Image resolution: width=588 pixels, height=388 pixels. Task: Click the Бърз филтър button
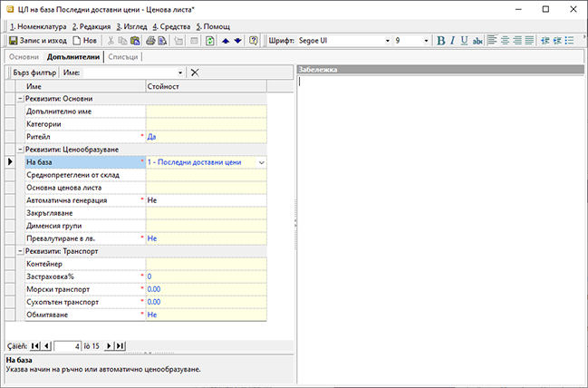pyautogui.click(x=34, y=73)
